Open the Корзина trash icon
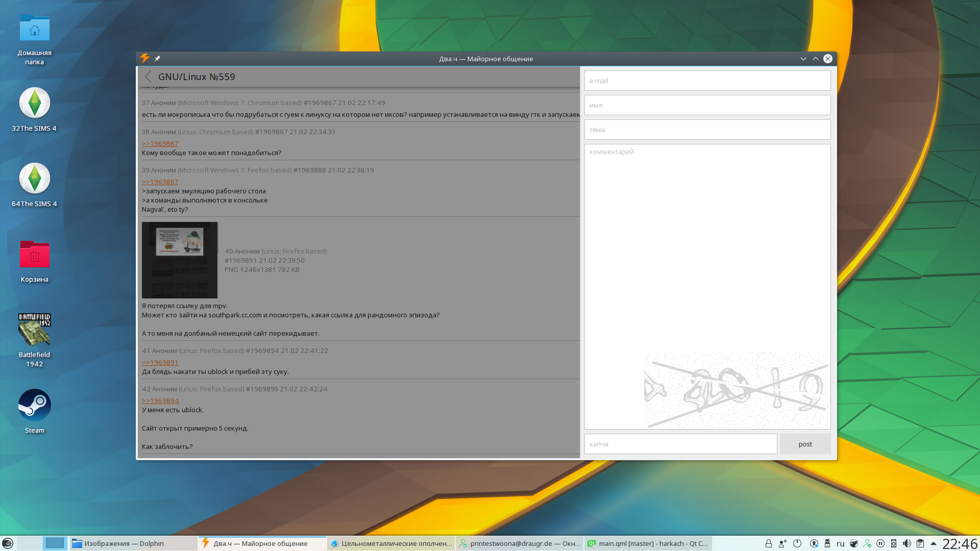This screenshot has width=980, height=551. point(34,261)
